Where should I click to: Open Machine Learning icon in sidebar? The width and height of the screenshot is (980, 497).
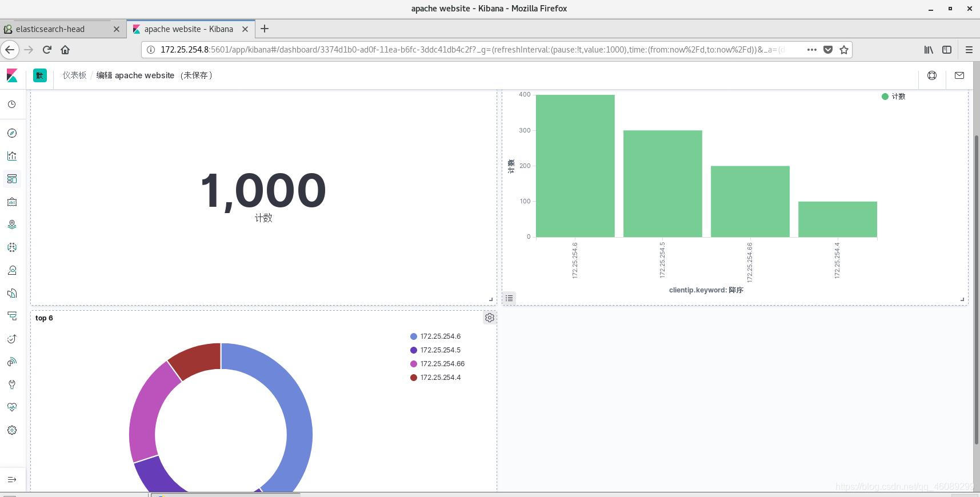[12, 247]
